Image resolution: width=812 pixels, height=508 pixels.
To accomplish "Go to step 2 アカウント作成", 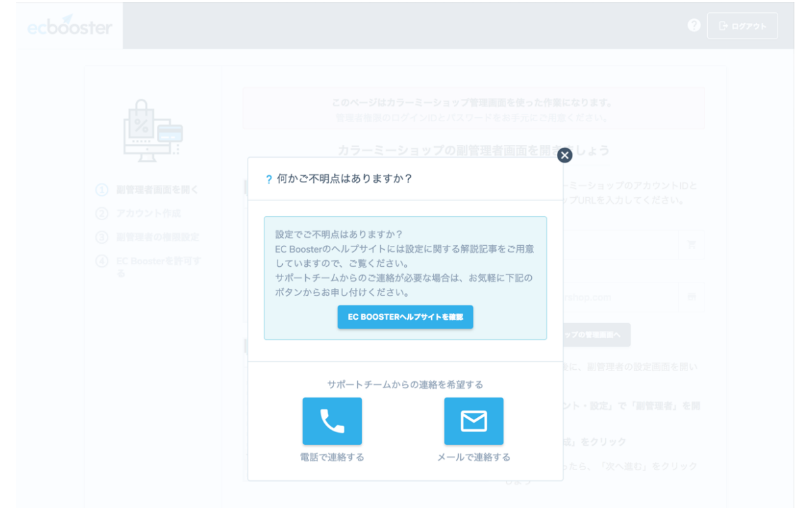I will pos(139,213).
